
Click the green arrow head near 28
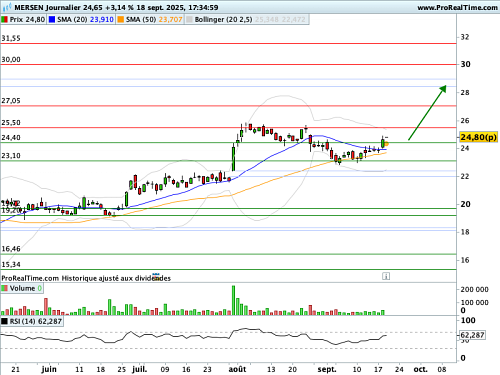click(x=443, y=89)
